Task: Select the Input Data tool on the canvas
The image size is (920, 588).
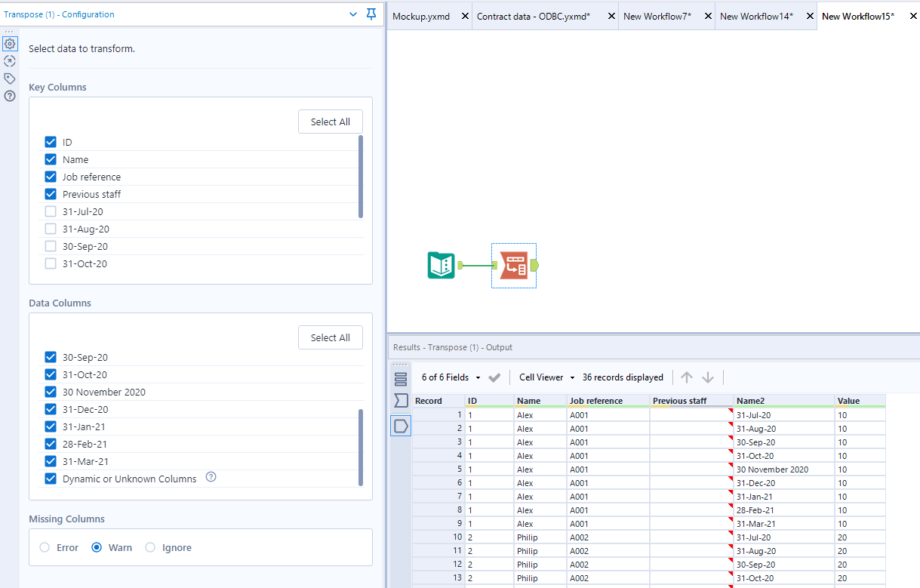Action: (x=441, y=266)
